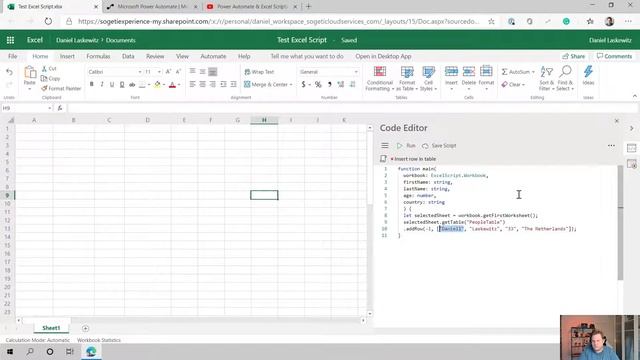Toggle double underline formatting
The height and width of the screenshot is (360, 640).
click(x=122, y=84)
